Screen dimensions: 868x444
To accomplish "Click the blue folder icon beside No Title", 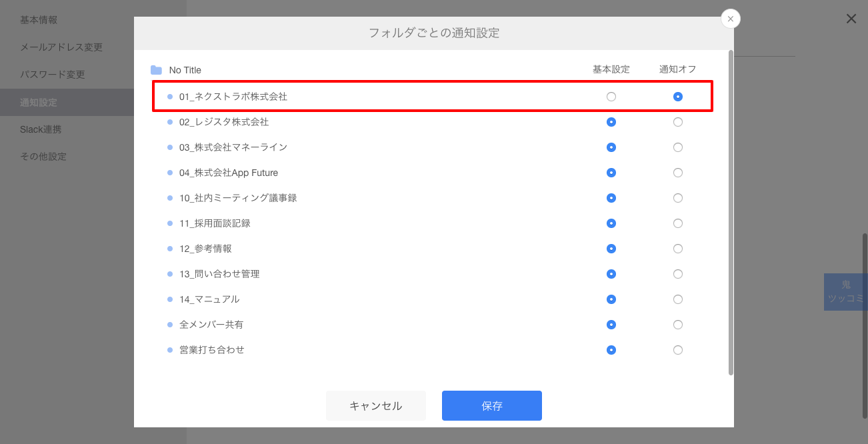I will 156,69.
